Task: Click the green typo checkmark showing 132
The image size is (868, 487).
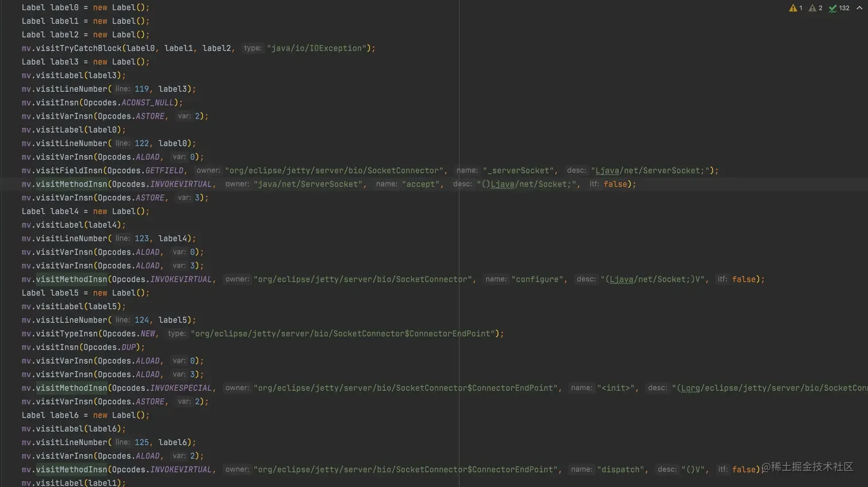Action: [x=833, y=8]
